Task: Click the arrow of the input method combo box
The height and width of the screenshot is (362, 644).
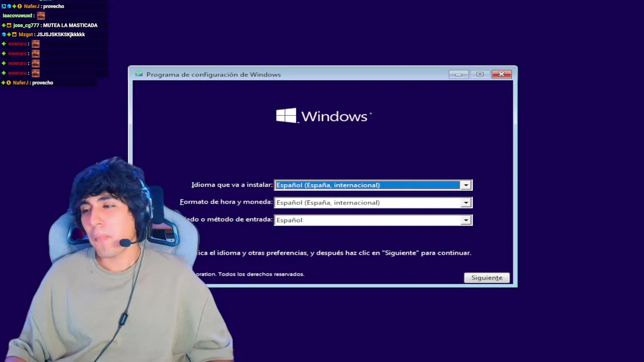Action: (466, 220)
